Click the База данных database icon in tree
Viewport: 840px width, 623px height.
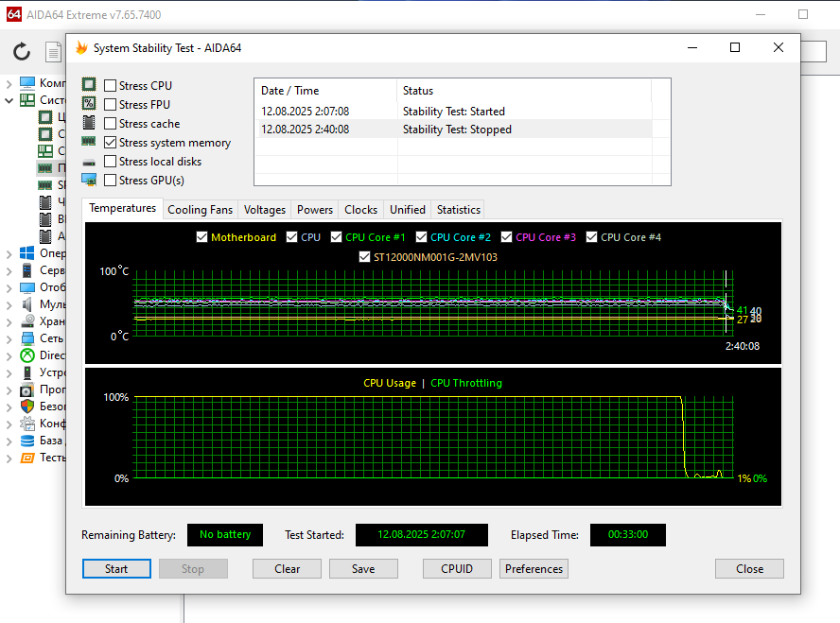(x=27, y=441)
